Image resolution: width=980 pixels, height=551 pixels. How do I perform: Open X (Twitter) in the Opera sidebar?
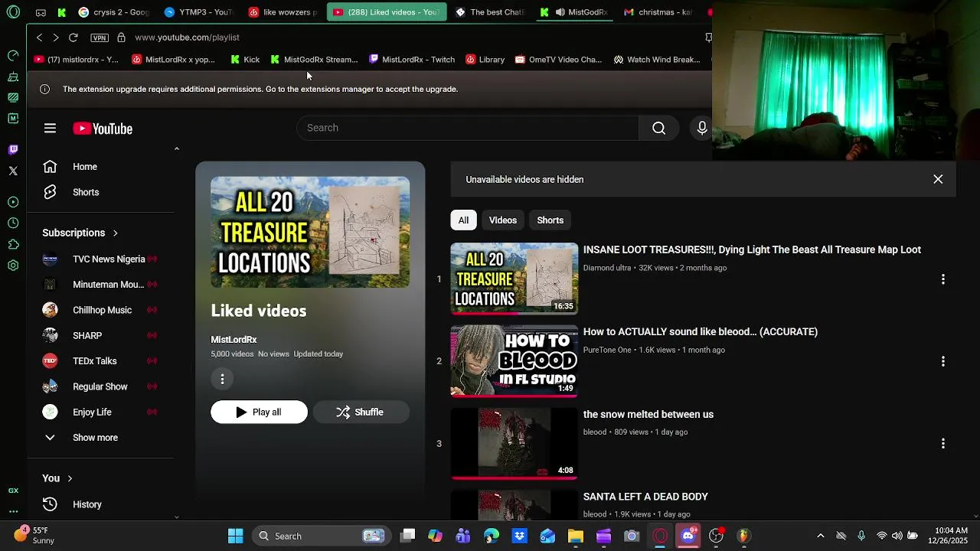click(x=13, y=171)
